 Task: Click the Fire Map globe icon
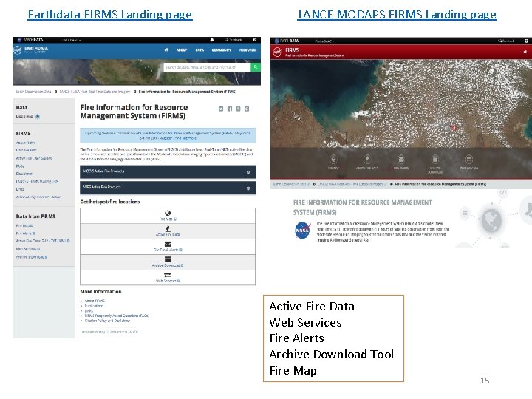pos(168,213)
